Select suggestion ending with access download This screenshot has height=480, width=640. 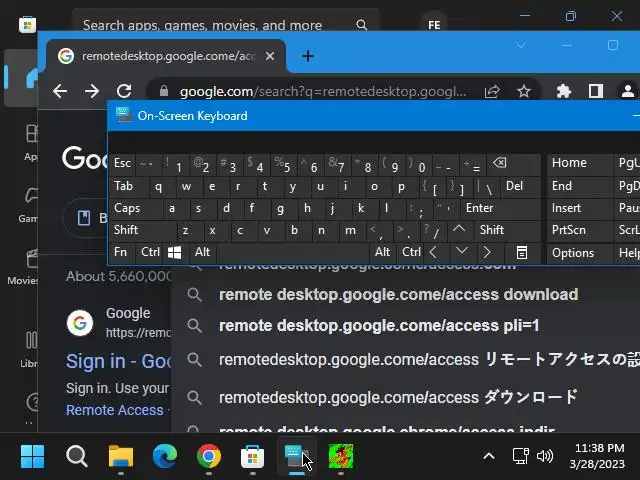pyautogui.click(x=405, y=294)
